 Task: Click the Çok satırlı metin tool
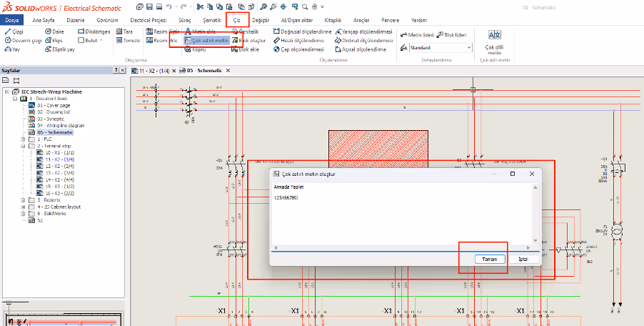[x=206, y=41]
